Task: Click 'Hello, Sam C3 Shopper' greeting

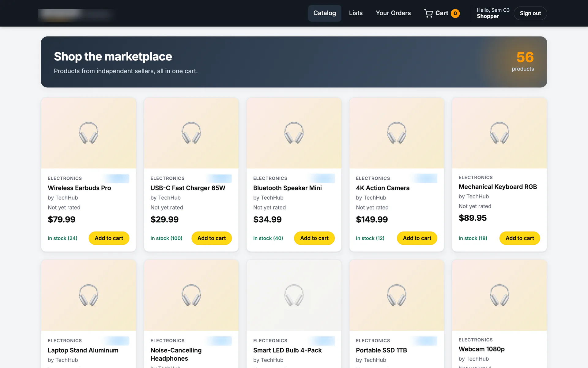Action: pos(493,13)
